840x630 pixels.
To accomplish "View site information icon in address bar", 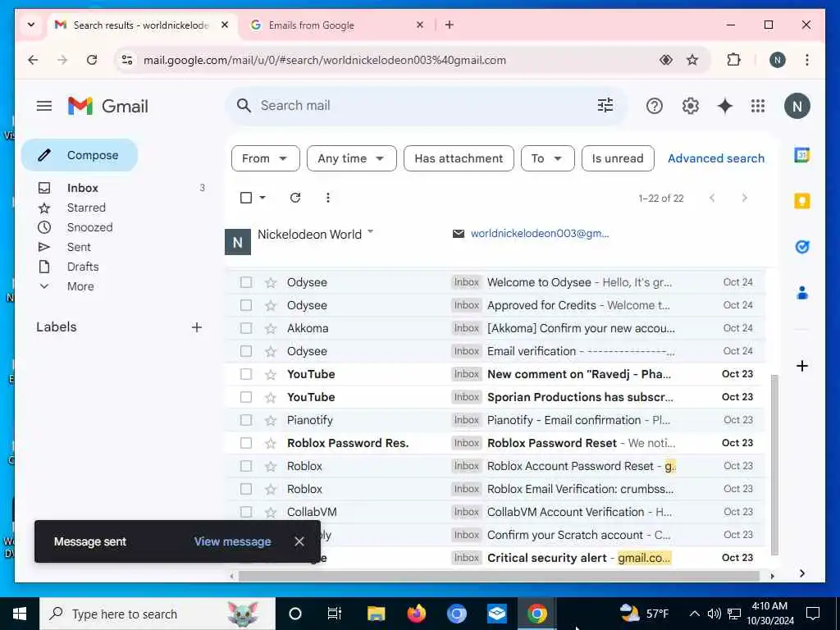I will coord(127,60).
